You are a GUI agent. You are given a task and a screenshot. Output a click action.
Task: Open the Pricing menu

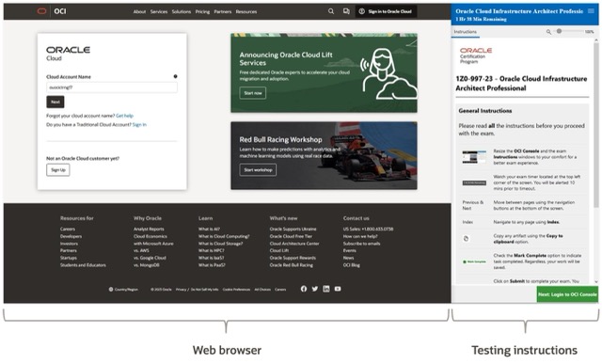coord(202,11)
